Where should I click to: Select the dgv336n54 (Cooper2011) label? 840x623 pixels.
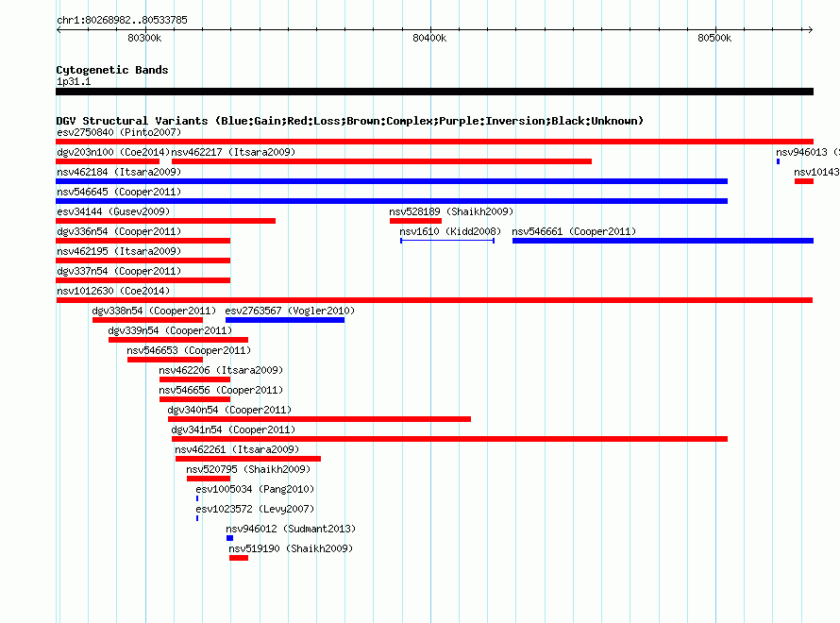tap(119, 231)
